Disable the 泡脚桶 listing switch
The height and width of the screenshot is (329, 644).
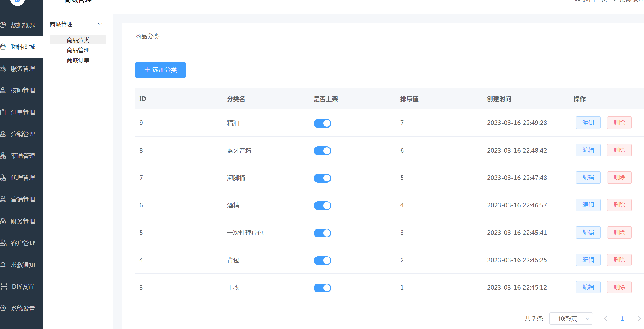[x=322, y=178]
